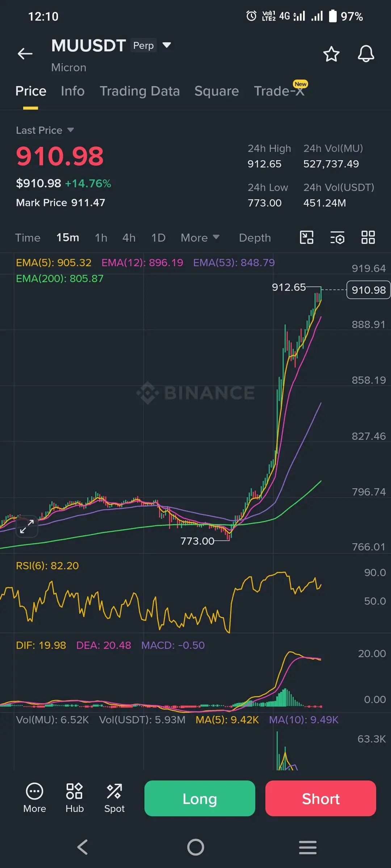Screen dimensions: 391x868
Task: Tap the 773.00 low marker on chart
Action: (197, 541)
